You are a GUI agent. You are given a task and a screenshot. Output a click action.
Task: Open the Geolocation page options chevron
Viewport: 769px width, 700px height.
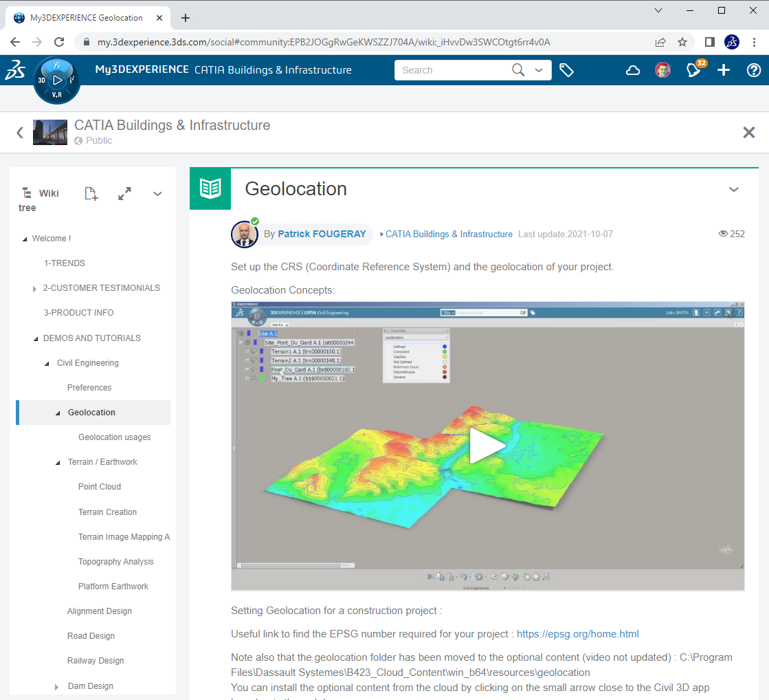point(734,189)
